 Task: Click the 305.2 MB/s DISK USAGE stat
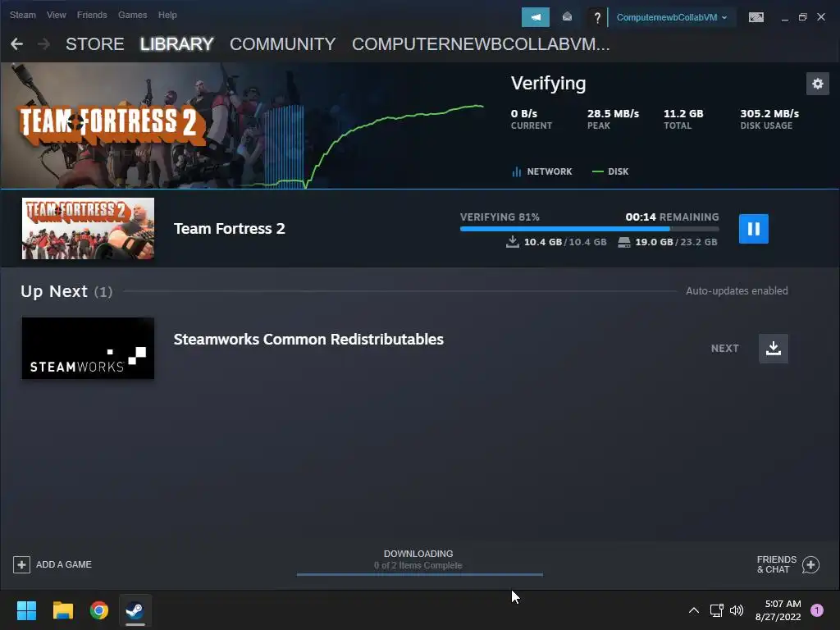(769, 119)
